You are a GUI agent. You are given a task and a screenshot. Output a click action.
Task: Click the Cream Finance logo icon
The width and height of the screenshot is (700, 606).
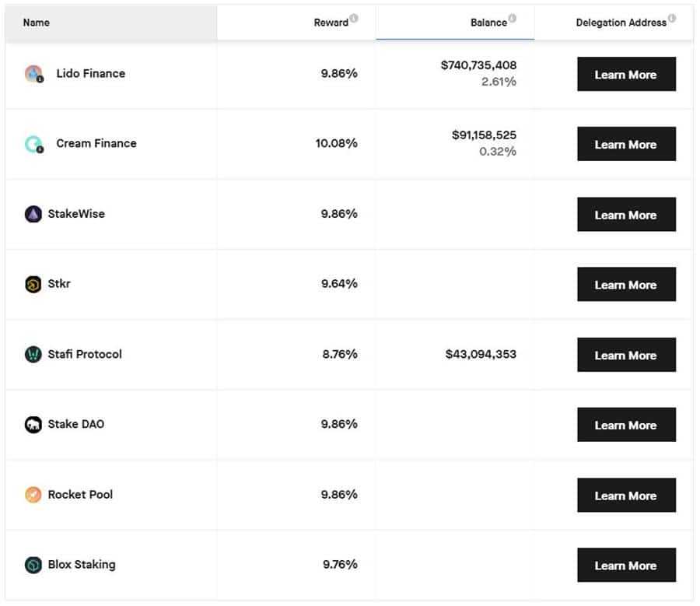click(33, 144)
